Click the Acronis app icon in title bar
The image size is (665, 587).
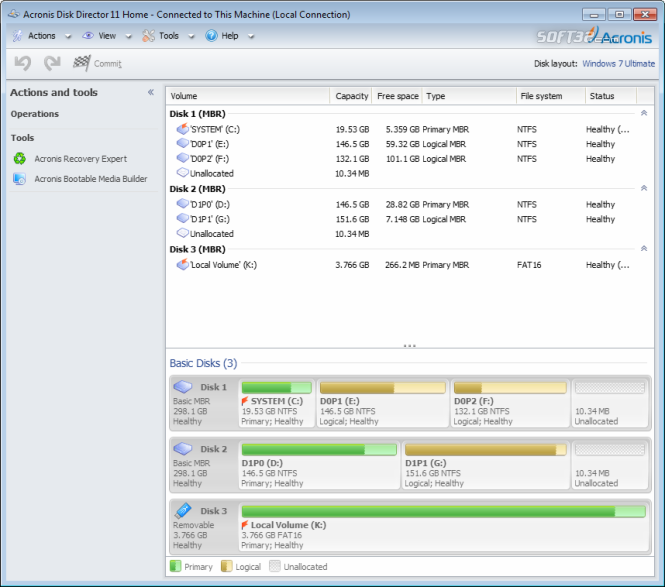[x=14, y=14]
